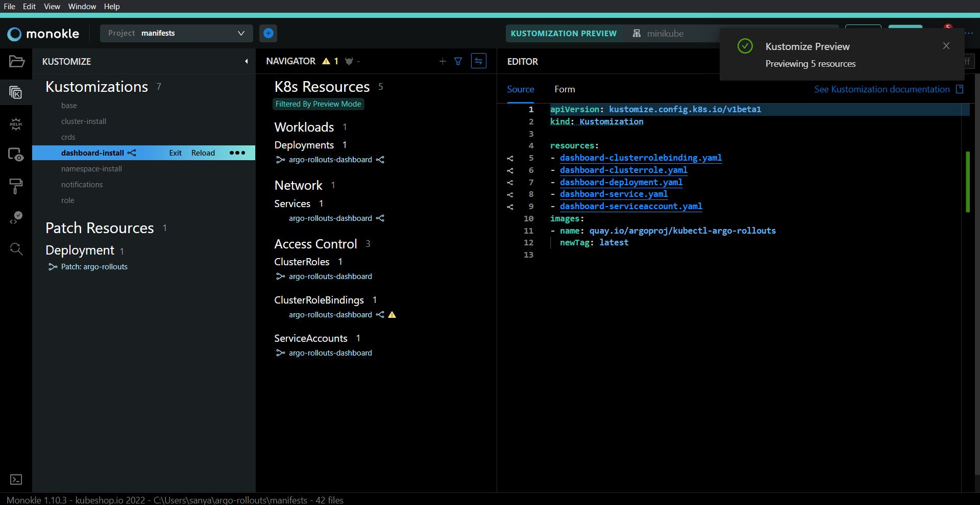This screenshot has height=505, width=980.
Task: Click the Navigator warning triangle icon
Action: (x=326, y=61)
